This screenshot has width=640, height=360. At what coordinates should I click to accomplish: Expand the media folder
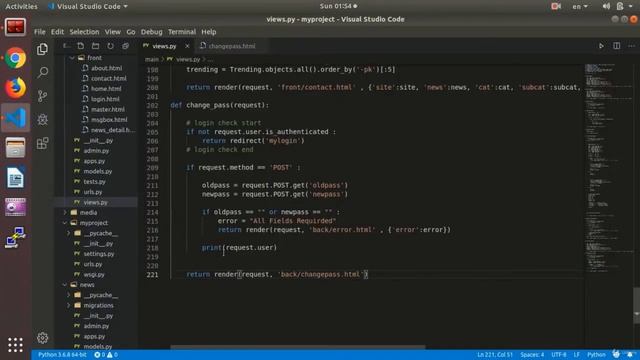[x=65, y=213]
